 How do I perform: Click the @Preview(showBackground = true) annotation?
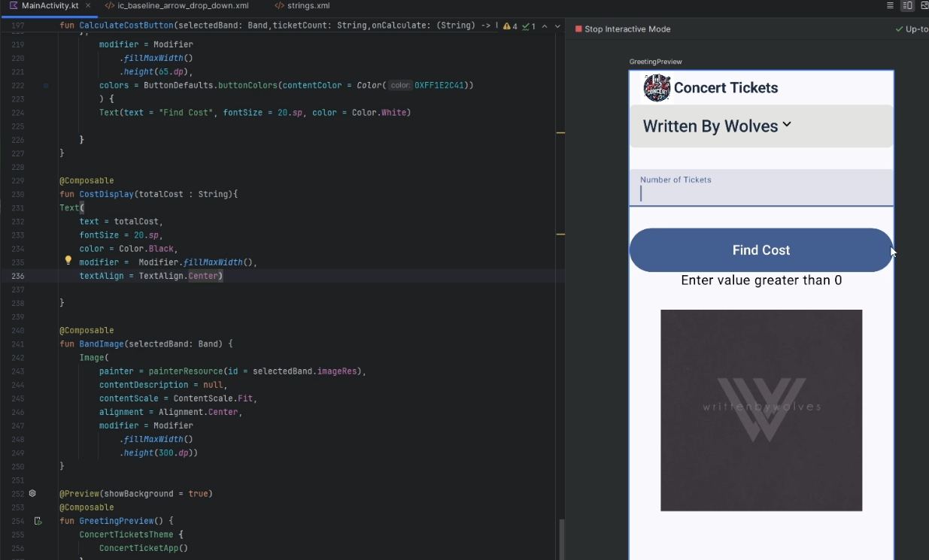(x=135, y=494)
